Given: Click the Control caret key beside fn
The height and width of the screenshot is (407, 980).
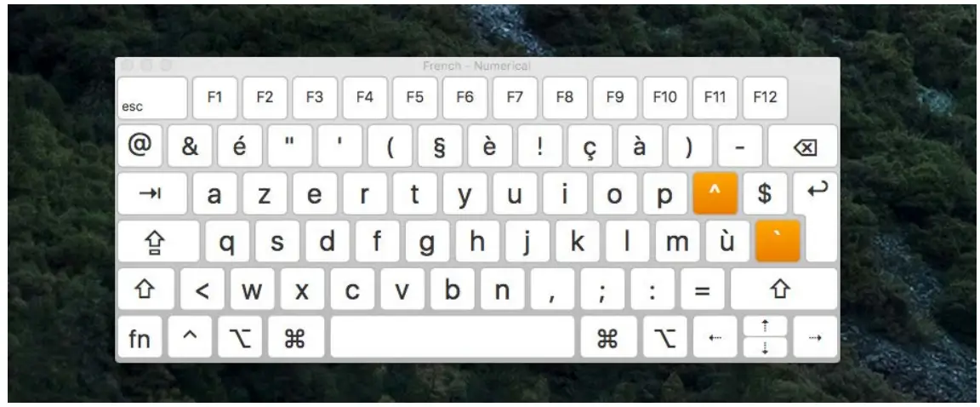Looking at the screenshot, I should click(x=190, y=337).
